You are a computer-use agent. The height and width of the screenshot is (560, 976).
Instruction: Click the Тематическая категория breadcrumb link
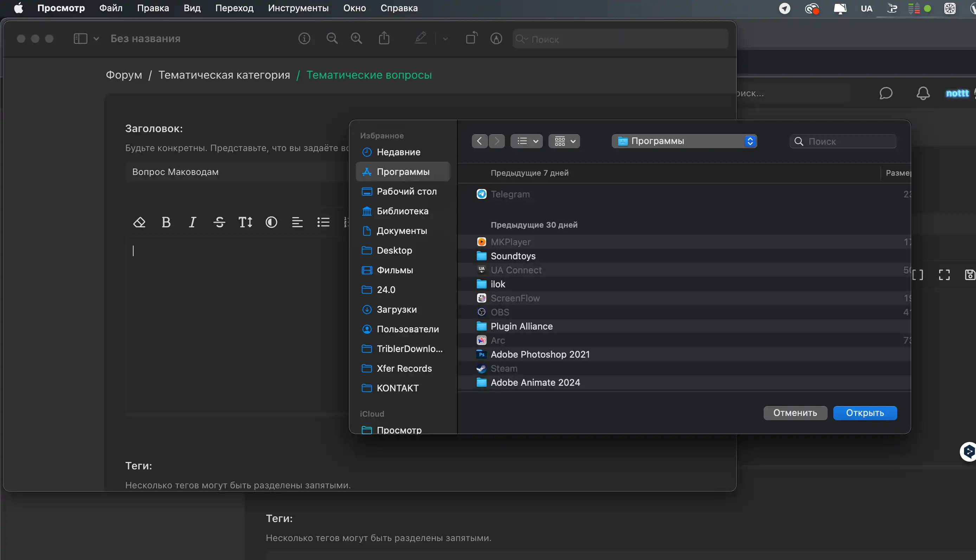click(224, 75)
